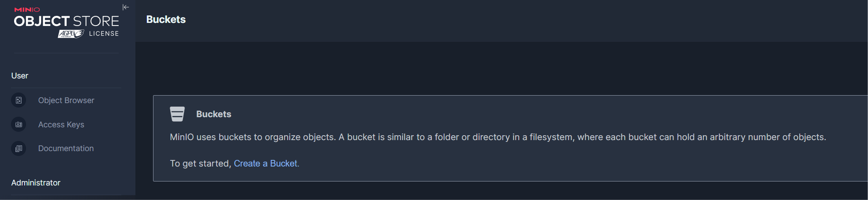Viewport: 868px width, 200px height.
Task: Click the bucket icon in the info panel
Action: (x=177, y=114)
